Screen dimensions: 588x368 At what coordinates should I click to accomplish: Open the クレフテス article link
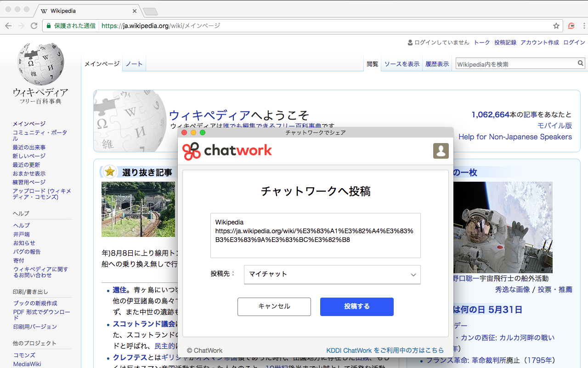click(130, 357)
